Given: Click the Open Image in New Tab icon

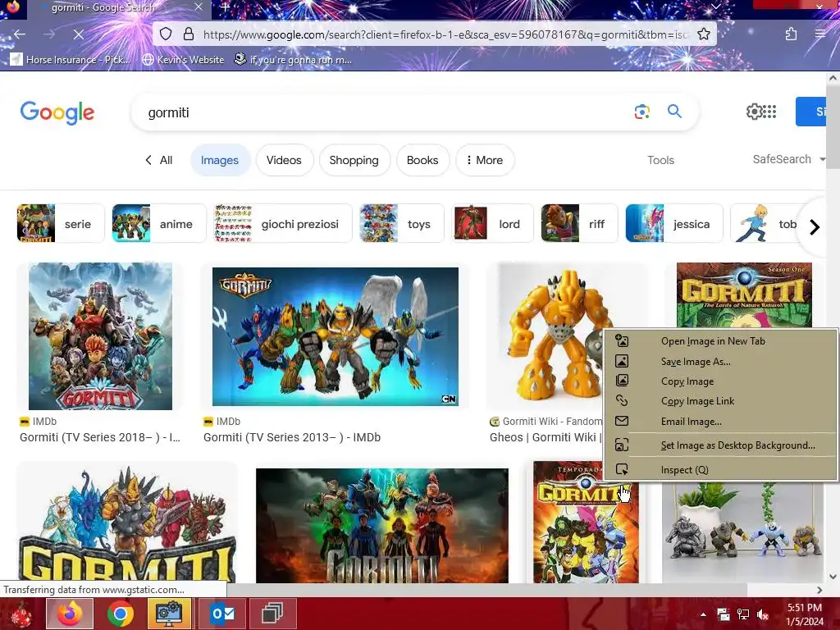Looking at the screenshot, I should coord(622,340).
